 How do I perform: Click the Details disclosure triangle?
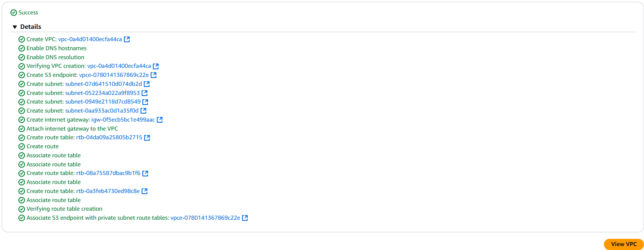tap(15, 26)
